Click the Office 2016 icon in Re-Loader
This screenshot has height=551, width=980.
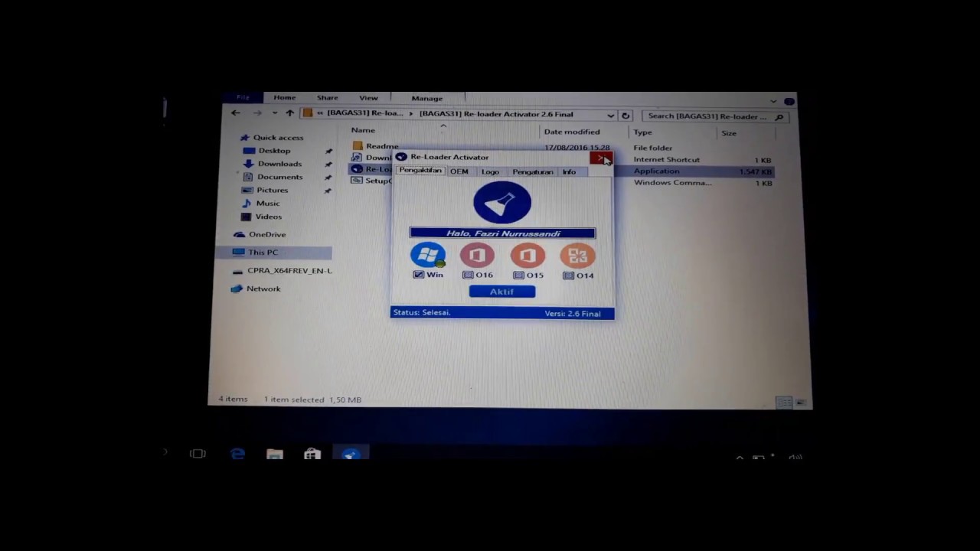477,256
